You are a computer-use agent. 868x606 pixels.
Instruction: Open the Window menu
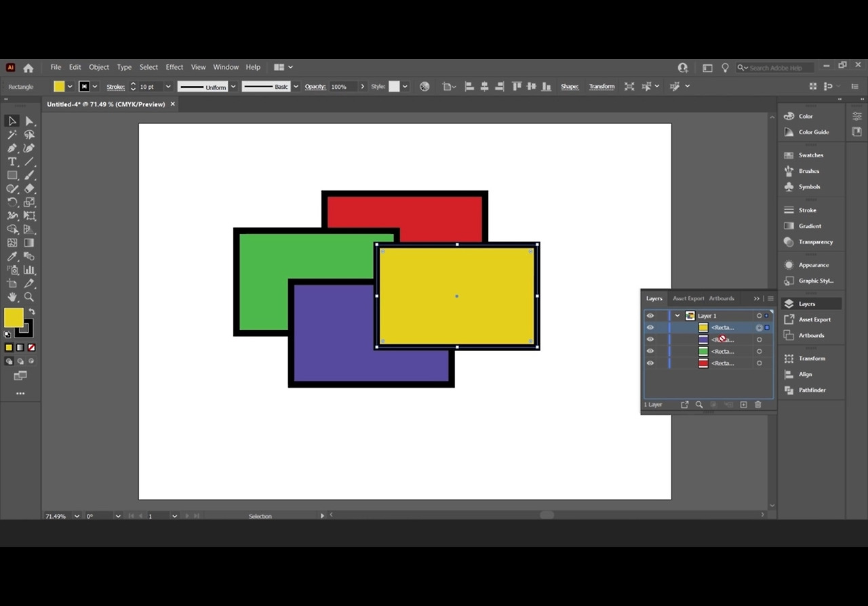(x=226, y=68)
